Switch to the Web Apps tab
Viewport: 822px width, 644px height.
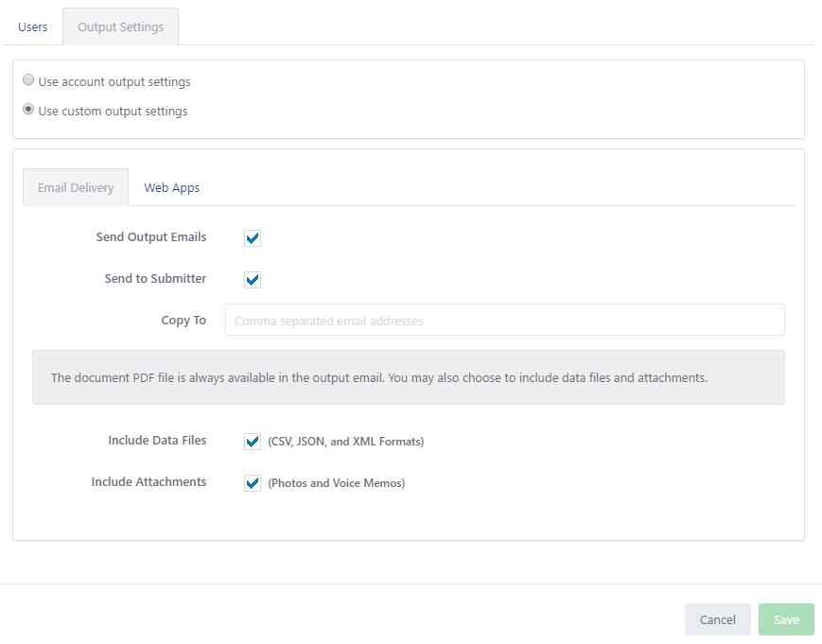click(172, 187)
